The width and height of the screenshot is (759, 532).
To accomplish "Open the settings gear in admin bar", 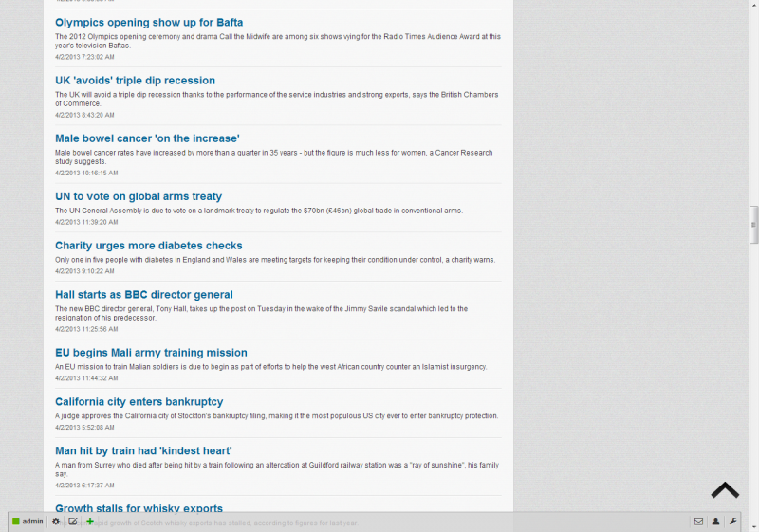I will click(x=56, y=522).
